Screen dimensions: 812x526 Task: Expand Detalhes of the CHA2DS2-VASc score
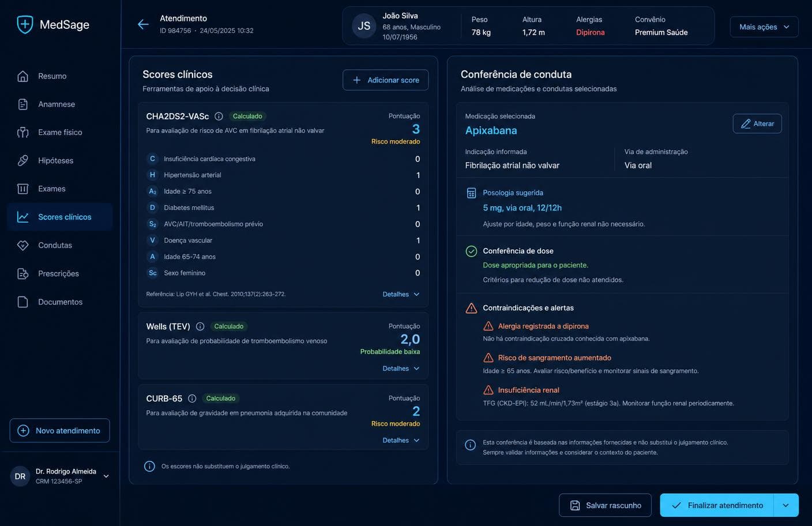click(401, 294)
